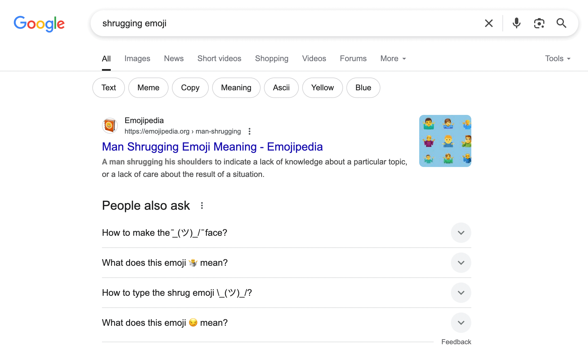Open the People also ask options menu
This screenshot has height=364, width=588.
coord(202,205)
